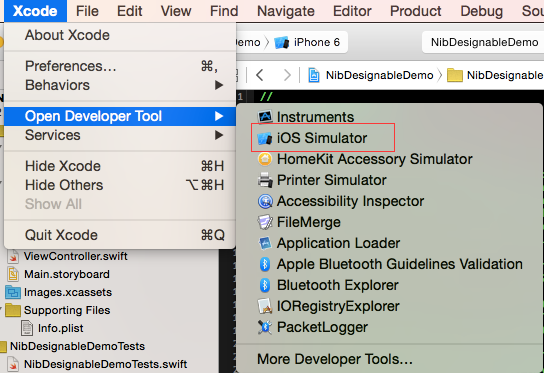Open the Editor menu
The height and width of the screenshot is (373, 544).
(352, 11)
